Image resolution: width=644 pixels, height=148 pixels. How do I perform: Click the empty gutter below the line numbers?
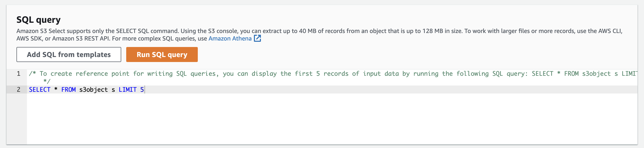click(16, 119)
